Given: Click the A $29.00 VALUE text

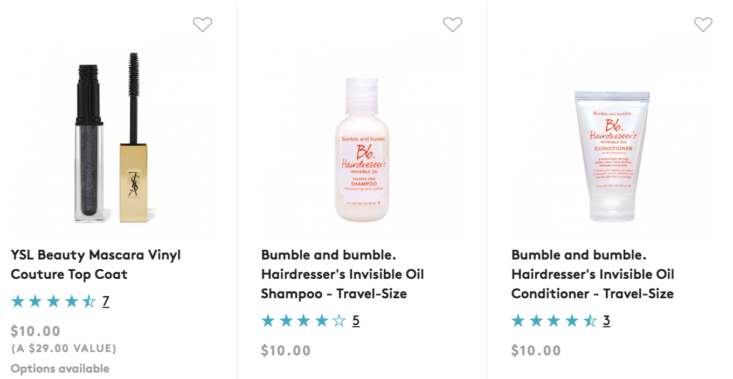Looking at the screenshot, I should point(64,349).
